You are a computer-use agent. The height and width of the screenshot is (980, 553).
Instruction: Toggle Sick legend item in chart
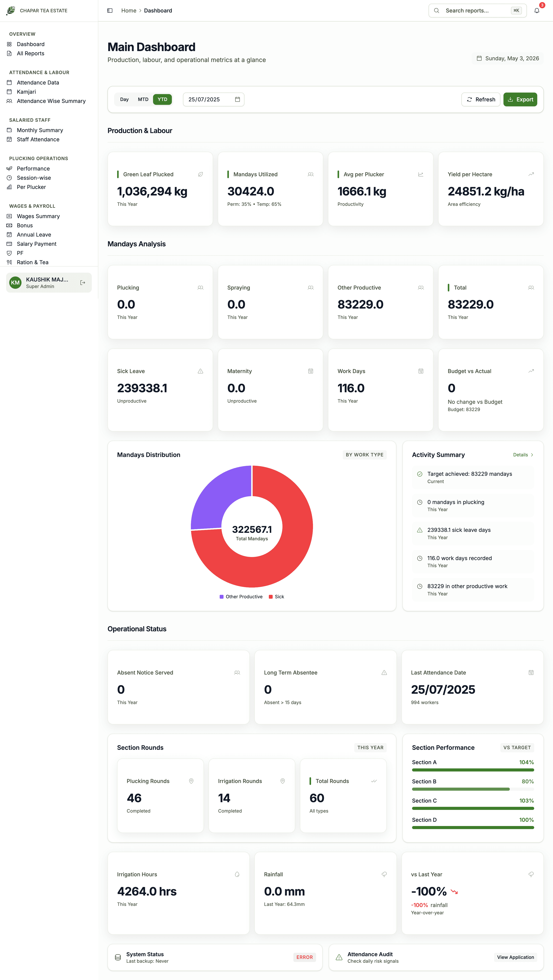pyautogui.click(x=276, y=597)
